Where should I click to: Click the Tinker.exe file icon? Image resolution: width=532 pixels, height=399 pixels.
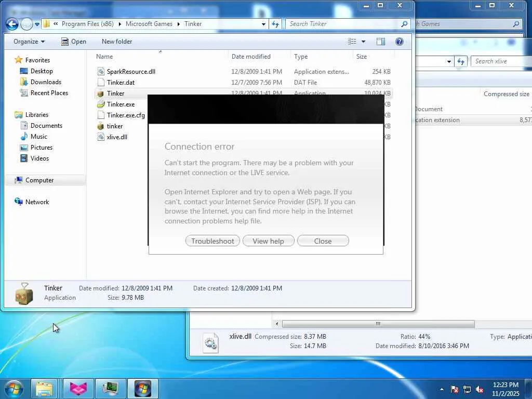[101, 104]
